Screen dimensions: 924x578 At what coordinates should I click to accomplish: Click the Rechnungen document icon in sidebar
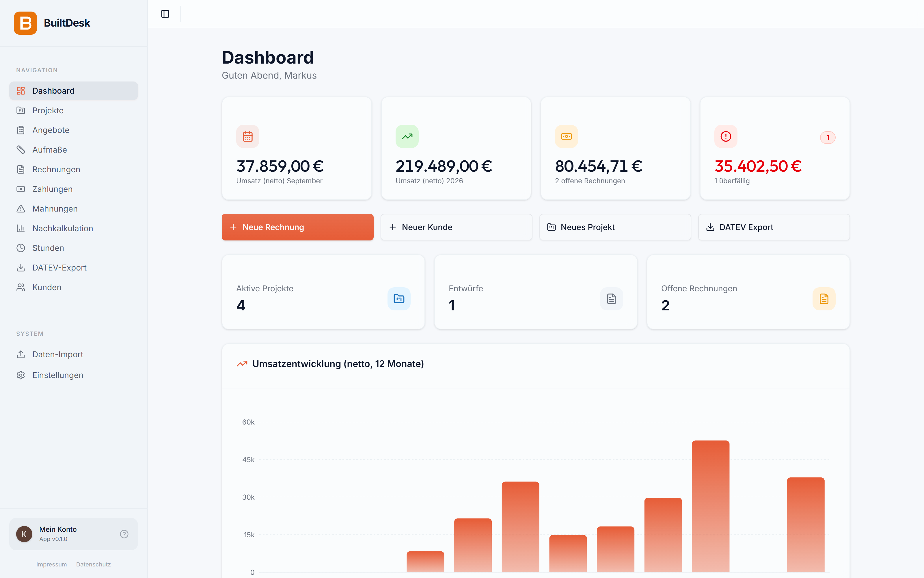pyautogui.click(x=21, y=169)
